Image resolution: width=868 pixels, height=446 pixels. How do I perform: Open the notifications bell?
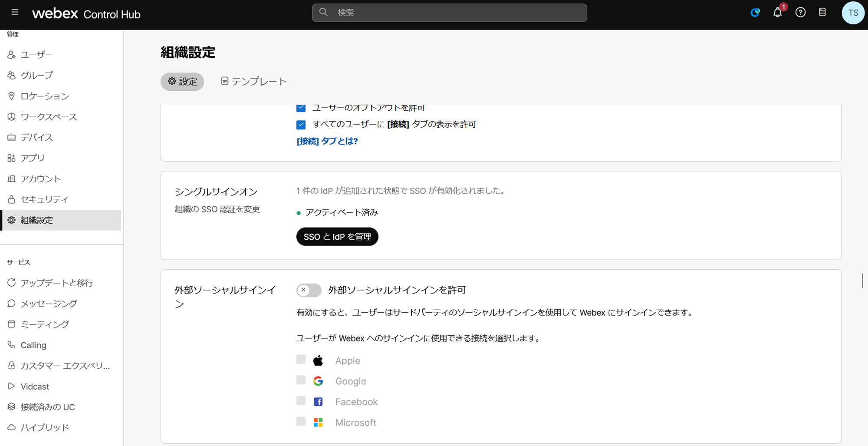pyautogui.click(x=778, y=12)
